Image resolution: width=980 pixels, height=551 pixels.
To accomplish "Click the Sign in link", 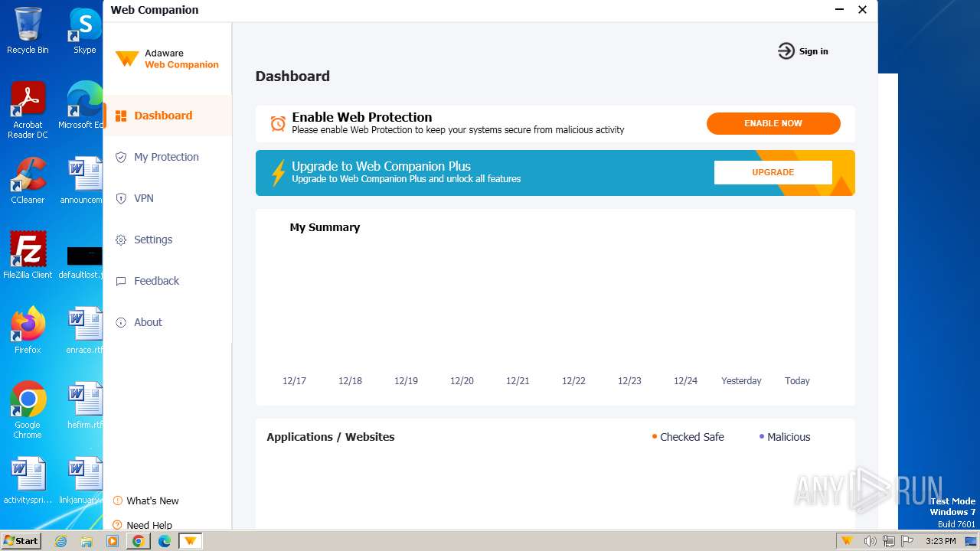I will tap(813, 51).
